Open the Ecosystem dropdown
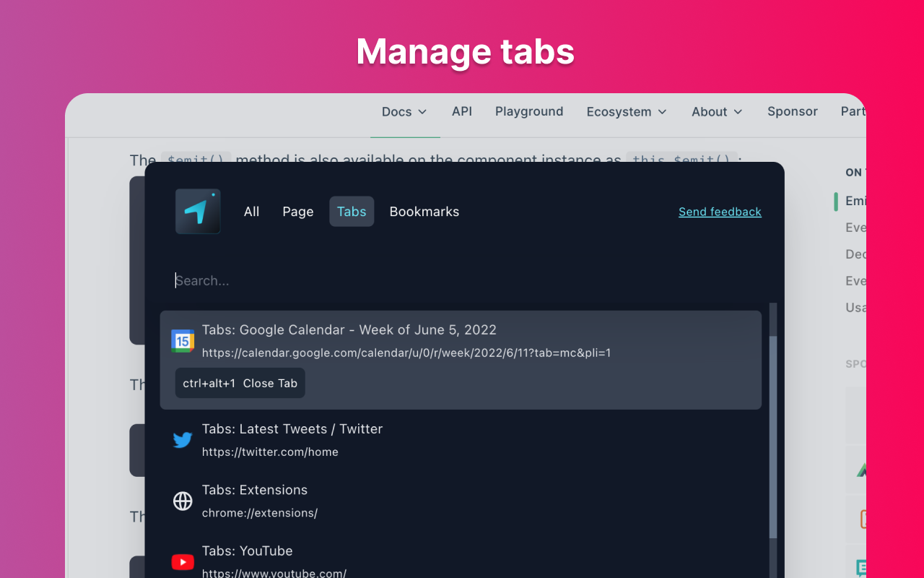The height and width of the screenshot is (578, 924). [626, 111]
